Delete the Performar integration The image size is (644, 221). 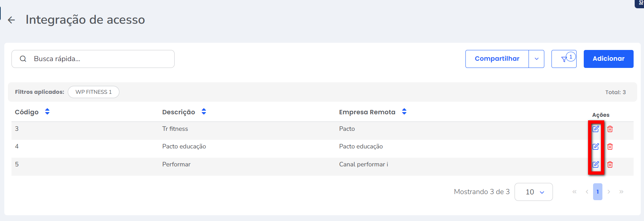[610, 164]
